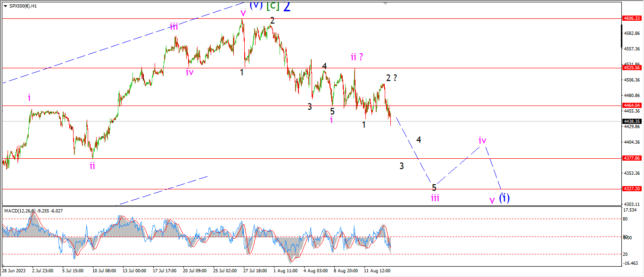The width and height of the screenshot is (644, 277).
Task: Select the black '3' label on the projection
Action: coord(402,166)
